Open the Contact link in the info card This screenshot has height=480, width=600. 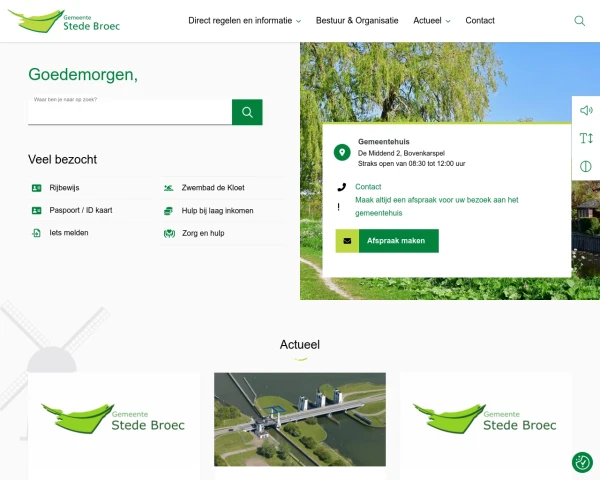tap(368, 187)
